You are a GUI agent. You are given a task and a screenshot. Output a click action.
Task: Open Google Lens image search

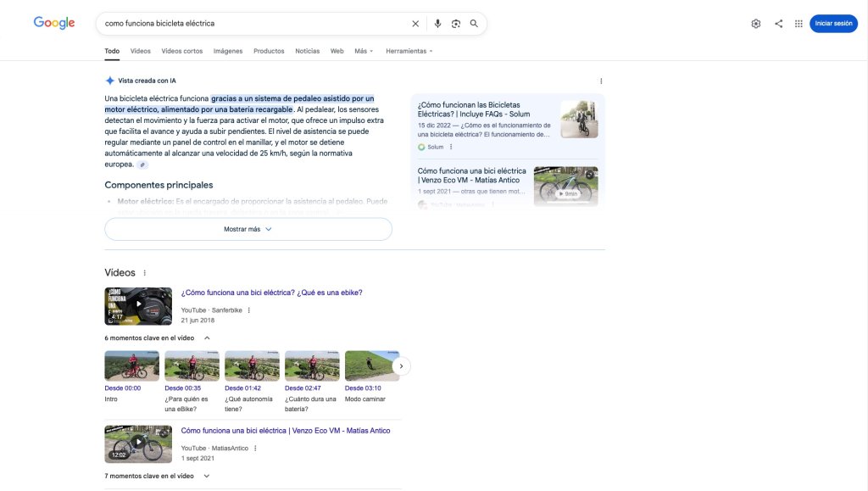point(456,24)
